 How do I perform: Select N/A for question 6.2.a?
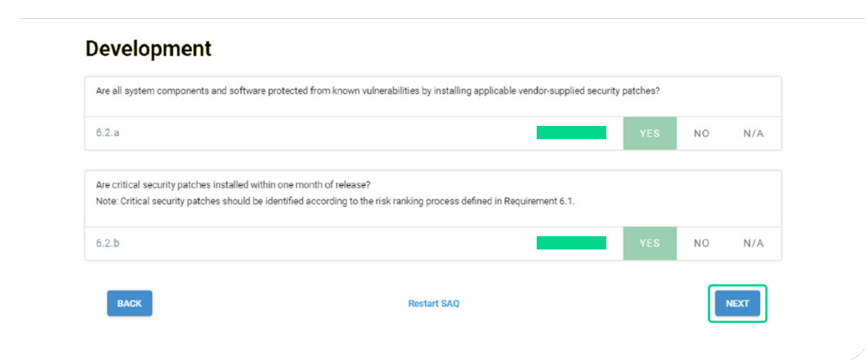pos(753,133)
